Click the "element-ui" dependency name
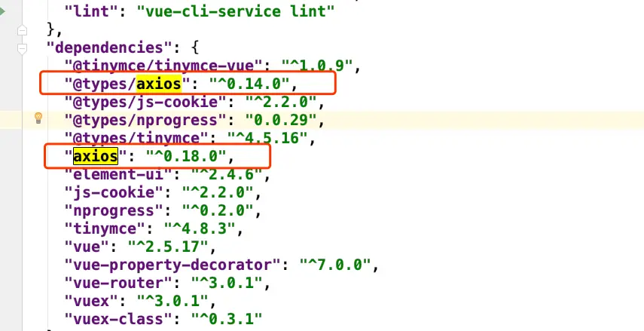Screen dimensions: 644x331 pos(119,174)
